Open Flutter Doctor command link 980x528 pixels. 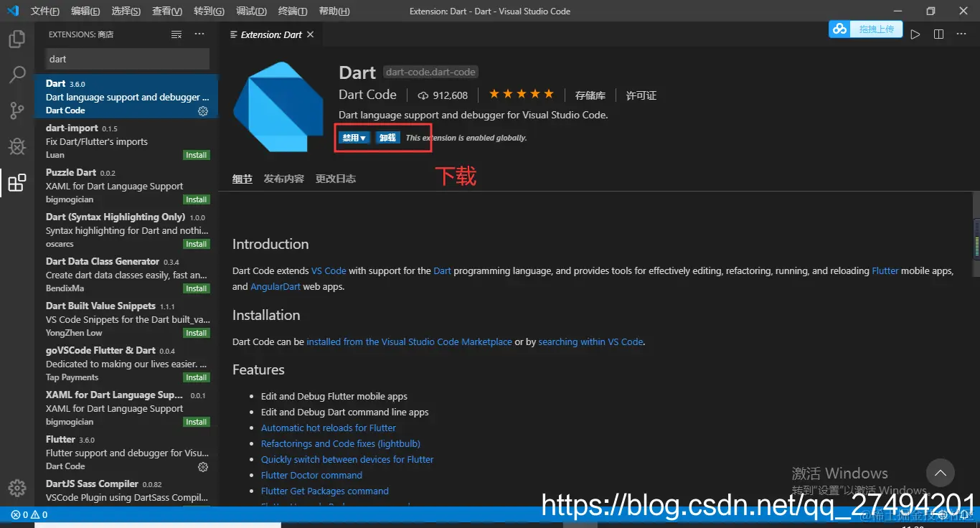[x=311, y=476]
